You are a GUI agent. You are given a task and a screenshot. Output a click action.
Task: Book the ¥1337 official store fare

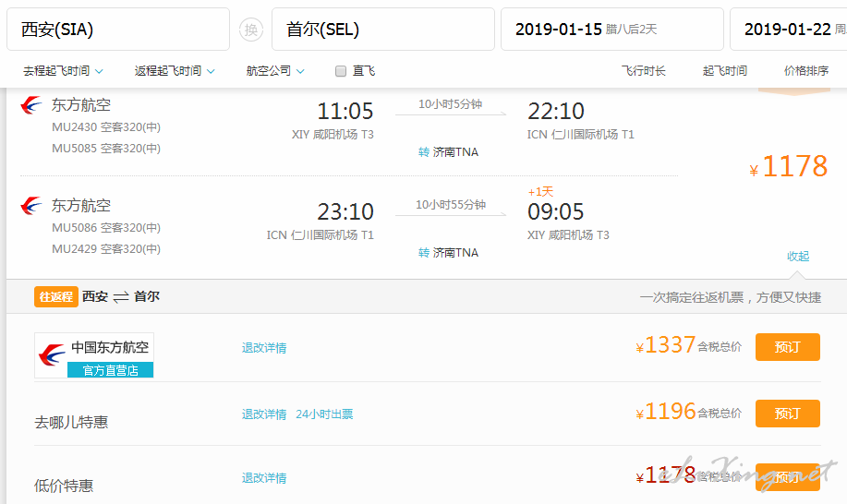coord(788,347)
